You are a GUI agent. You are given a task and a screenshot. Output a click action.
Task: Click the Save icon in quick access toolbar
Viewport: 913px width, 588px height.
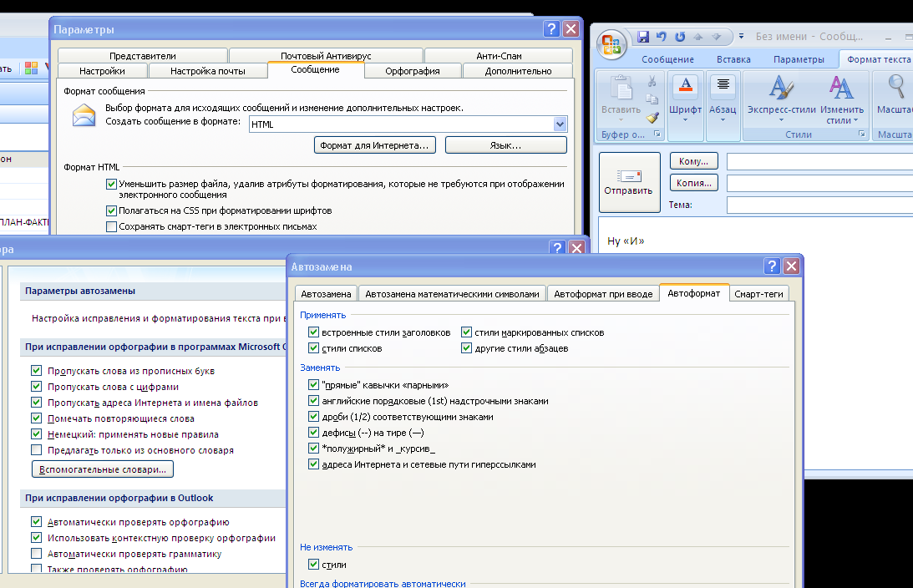pyautogui.click(x=643, y=37)
